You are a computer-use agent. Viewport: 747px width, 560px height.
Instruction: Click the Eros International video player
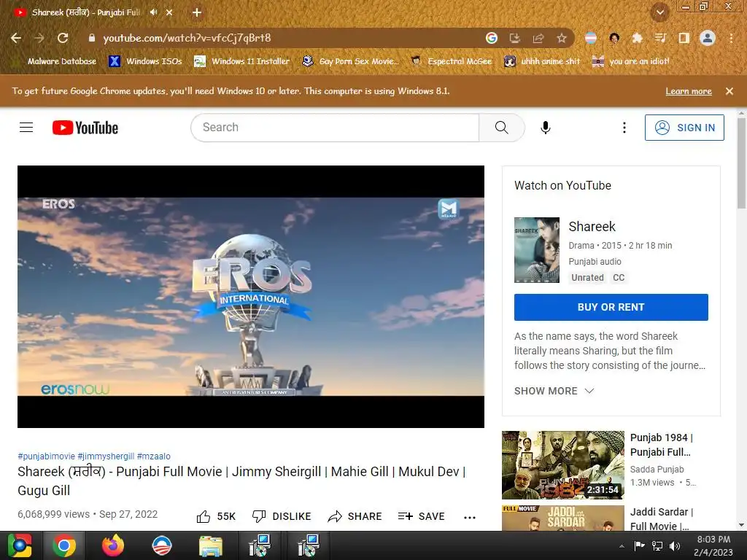(x=251, y=297)
